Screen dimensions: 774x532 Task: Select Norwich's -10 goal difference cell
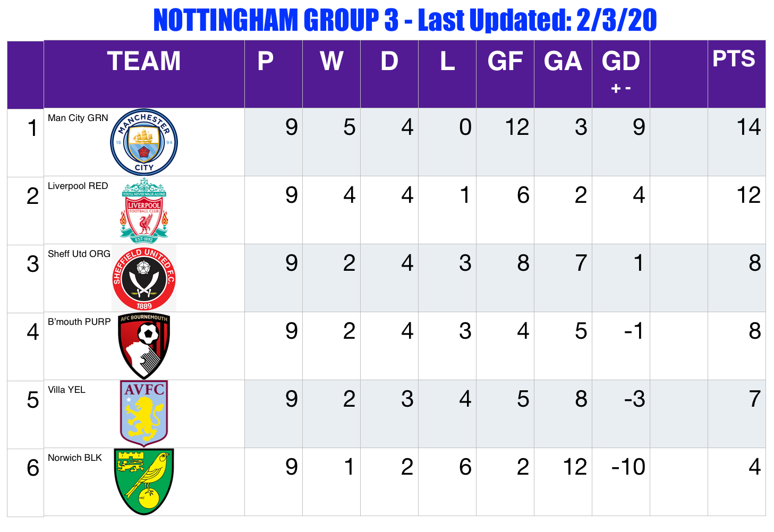tap(621, 482)
